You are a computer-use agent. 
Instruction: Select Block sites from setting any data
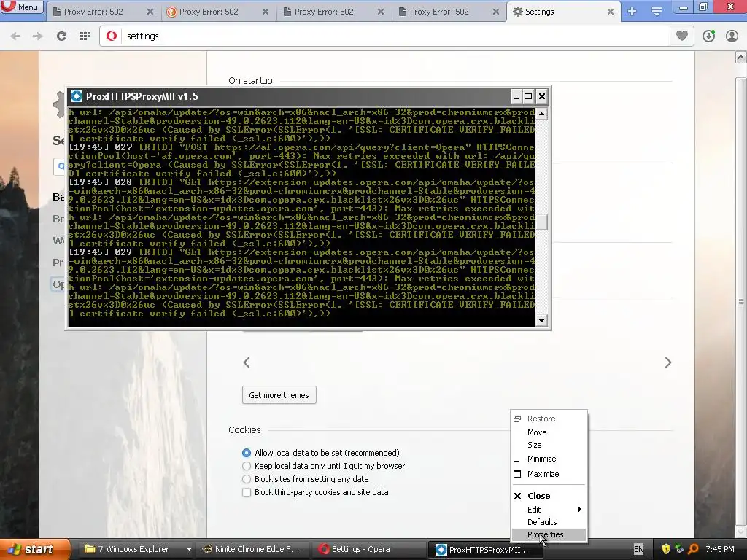pyautogui.click(x=247, y=479)
